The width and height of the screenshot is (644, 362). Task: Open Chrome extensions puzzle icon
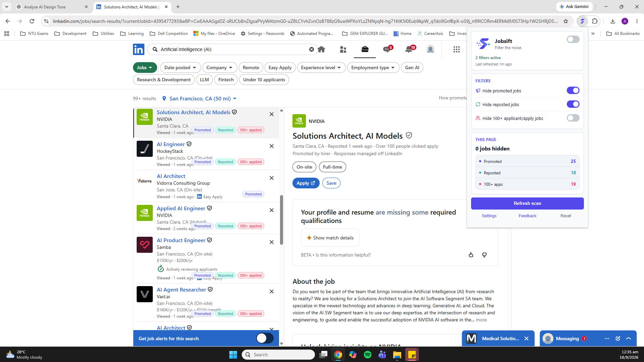pyautogui.click(x=595, y=21)
